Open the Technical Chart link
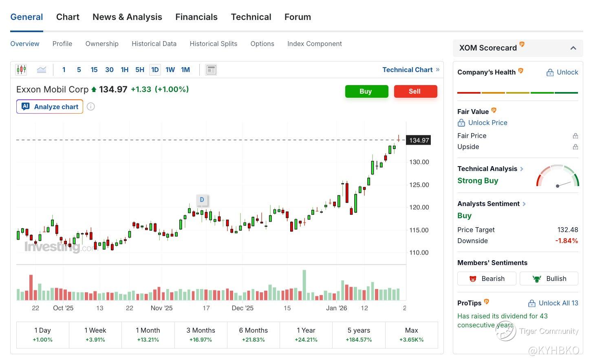The height and width of the screenshot is (364, 591). [411, 70]
